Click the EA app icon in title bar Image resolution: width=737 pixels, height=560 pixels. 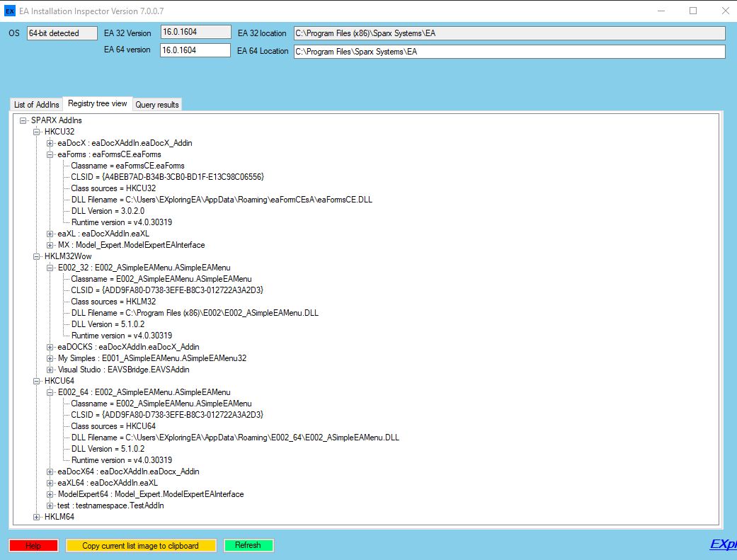coord(10,11)
